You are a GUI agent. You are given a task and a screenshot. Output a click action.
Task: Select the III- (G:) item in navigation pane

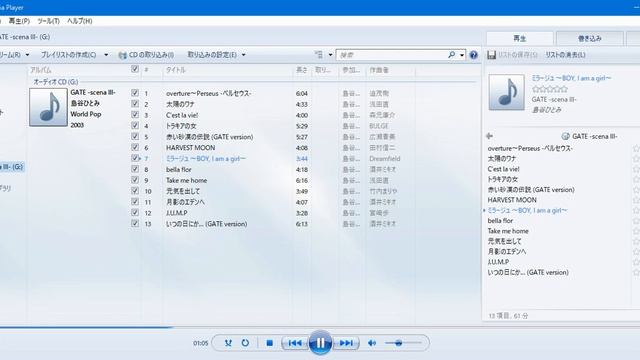12,167
